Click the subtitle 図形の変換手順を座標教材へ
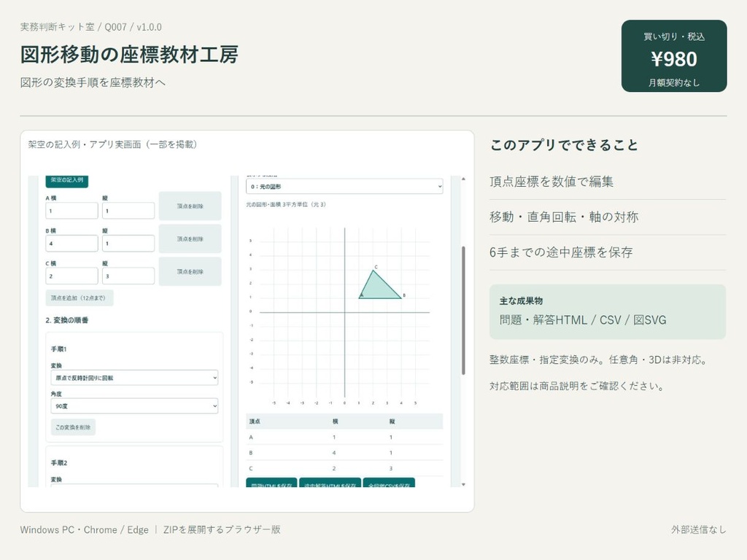 coord(93,82)
